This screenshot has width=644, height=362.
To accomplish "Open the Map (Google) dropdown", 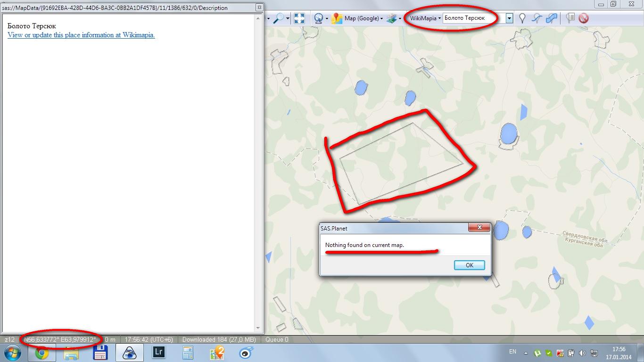I will point(361,18).
